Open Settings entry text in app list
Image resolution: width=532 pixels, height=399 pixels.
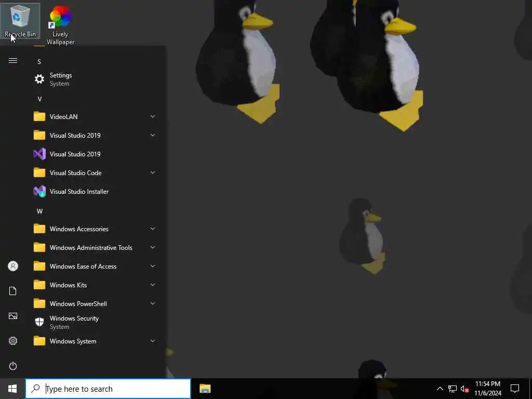(x=61, y=75)
